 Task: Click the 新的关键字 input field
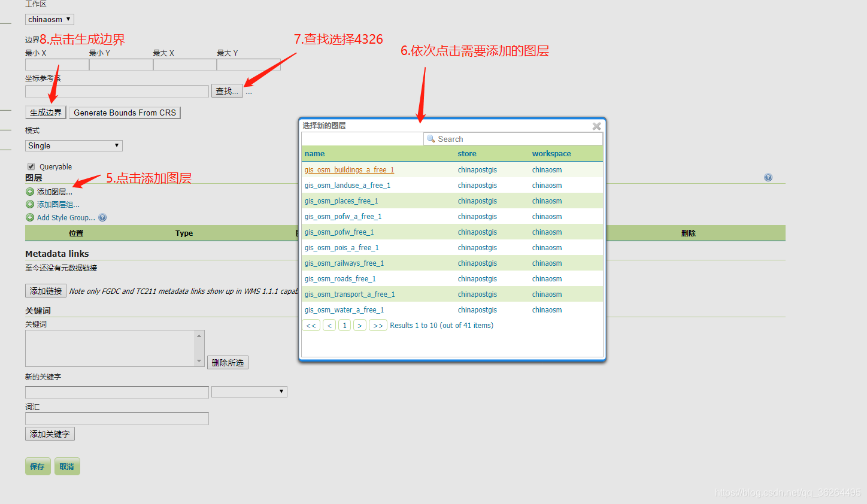click(x=117, y=392)
